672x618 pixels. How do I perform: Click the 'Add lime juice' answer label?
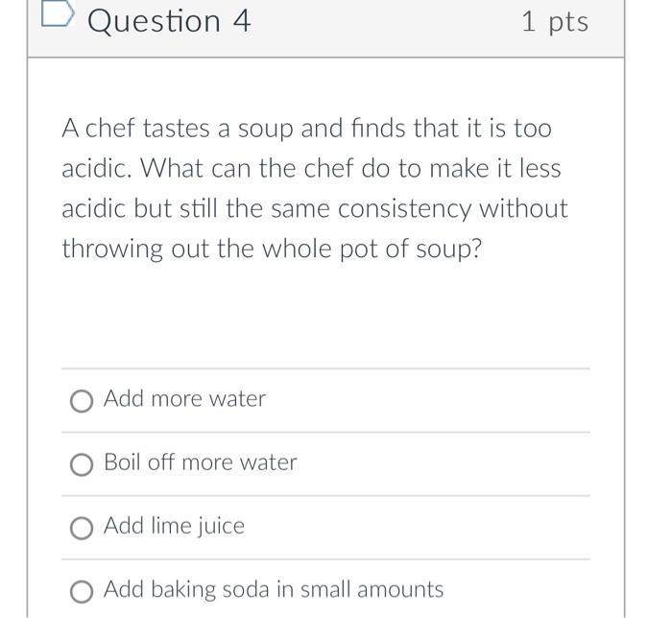(x=174, y=526)
